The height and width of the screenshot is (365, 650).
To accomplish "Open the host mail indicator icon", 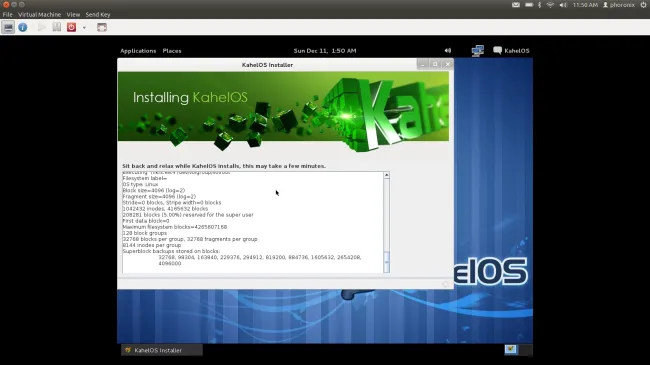I will point(516,5).
